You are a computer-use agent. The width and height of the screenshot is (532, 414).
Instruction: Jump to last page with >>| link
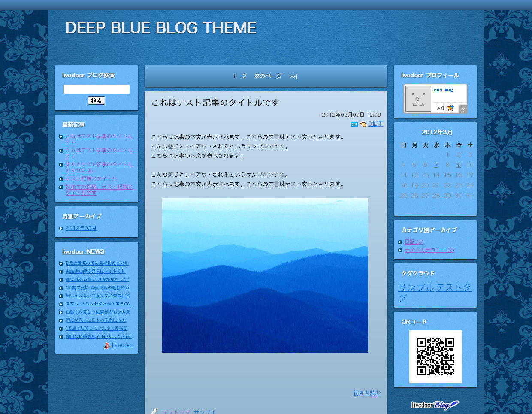293,76
